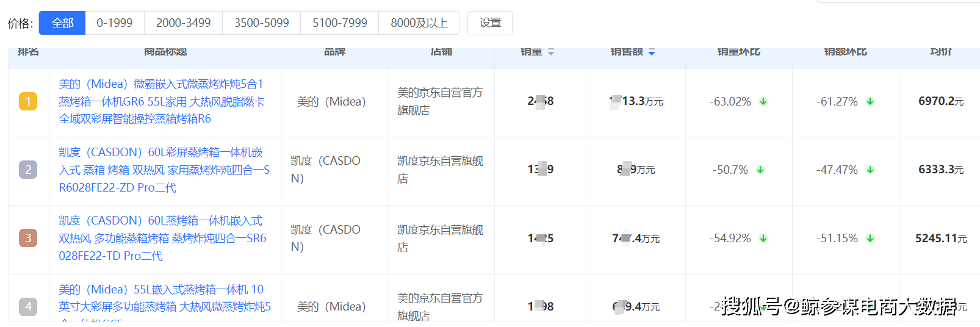Select the 全部 price filter tab
Viewport: 980px width, 327px height.
tap(62, 23)
